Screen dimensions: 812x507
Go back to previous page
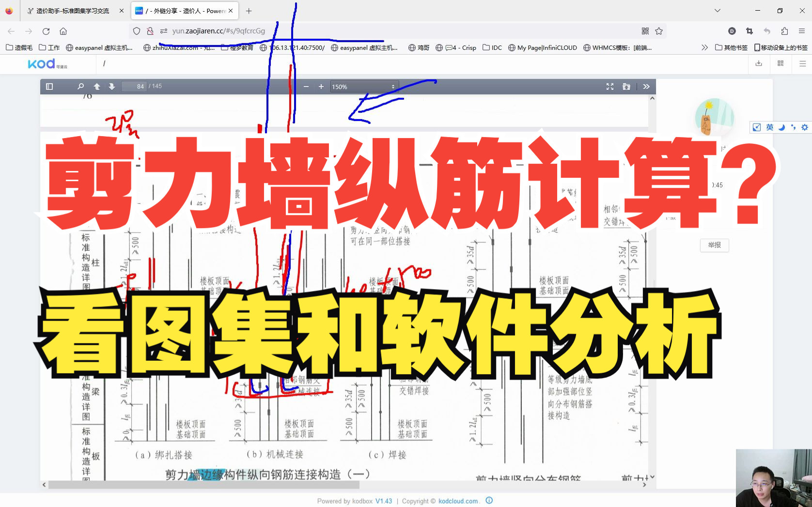pos(11,31)
